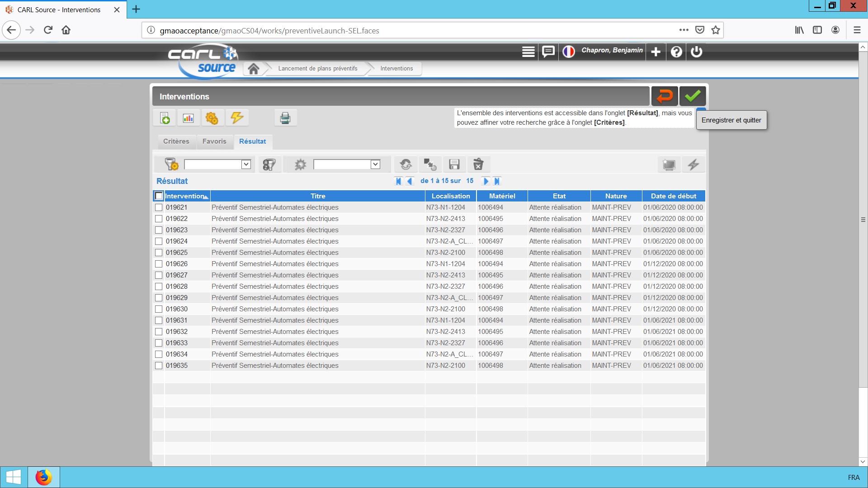The image size is (868, 488).
Task: Toggle the select-all checkbox in header
Action: 159,196
